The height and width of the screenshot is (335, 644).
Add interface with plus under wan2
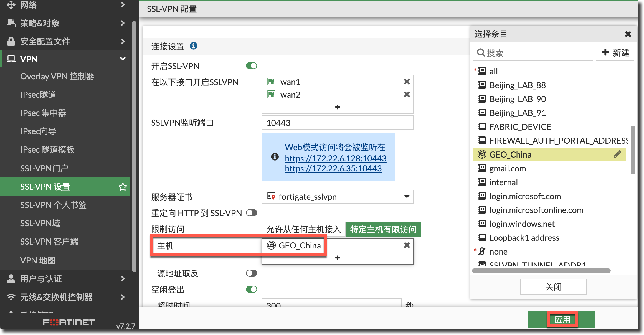337,107
